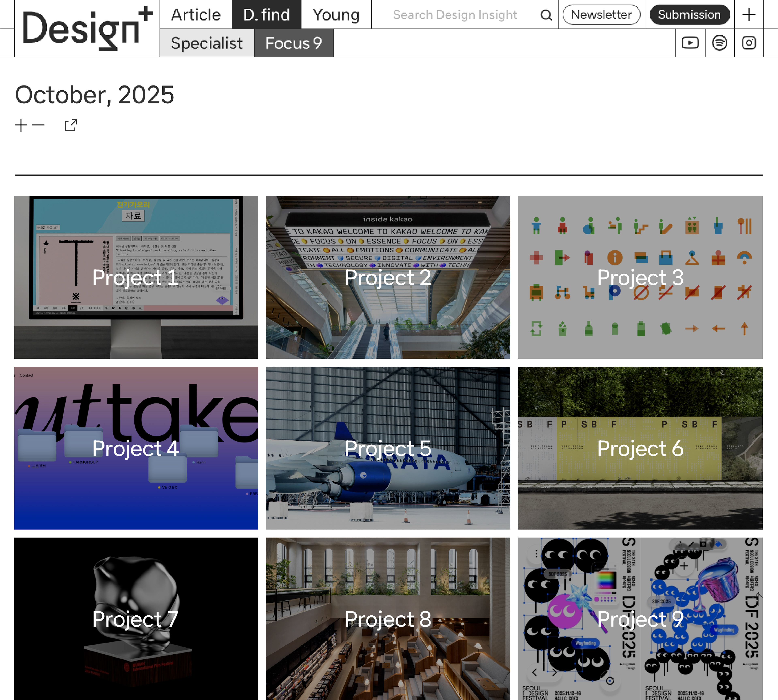Select the D. find tab

[x=266, y=15]
